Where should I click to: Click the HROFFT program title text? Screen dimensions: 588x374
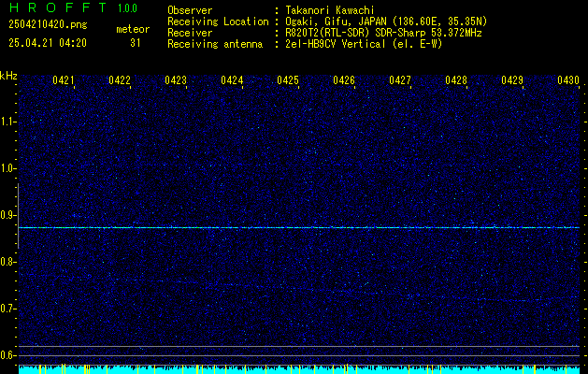click(x=57, y=7)
